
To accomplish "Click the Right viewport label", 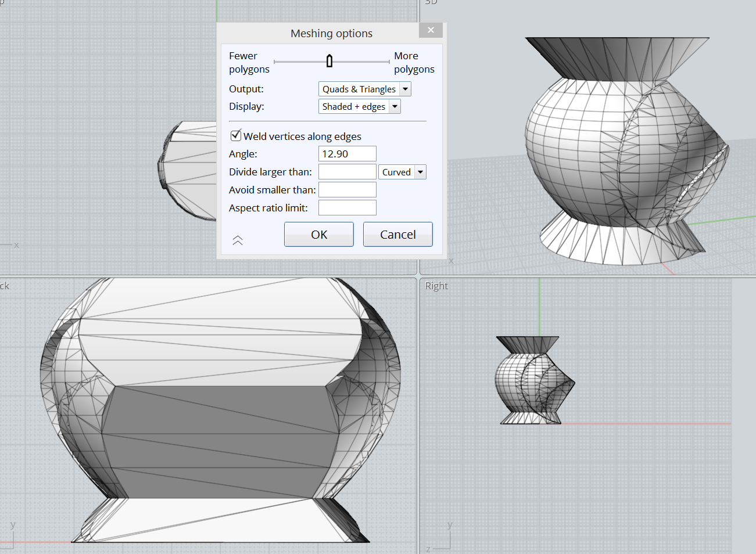I will [x=436, y=286].
